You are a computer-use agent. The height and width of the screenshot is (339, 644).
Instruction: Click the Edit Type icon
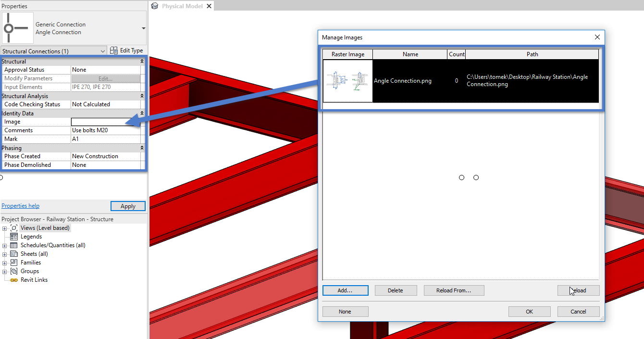click(114, 50)
